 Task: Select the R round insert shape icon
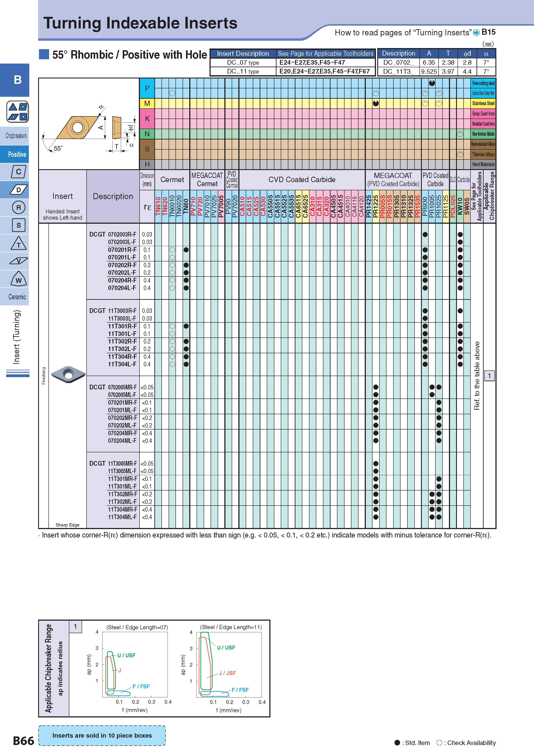(x=19, y=208)
